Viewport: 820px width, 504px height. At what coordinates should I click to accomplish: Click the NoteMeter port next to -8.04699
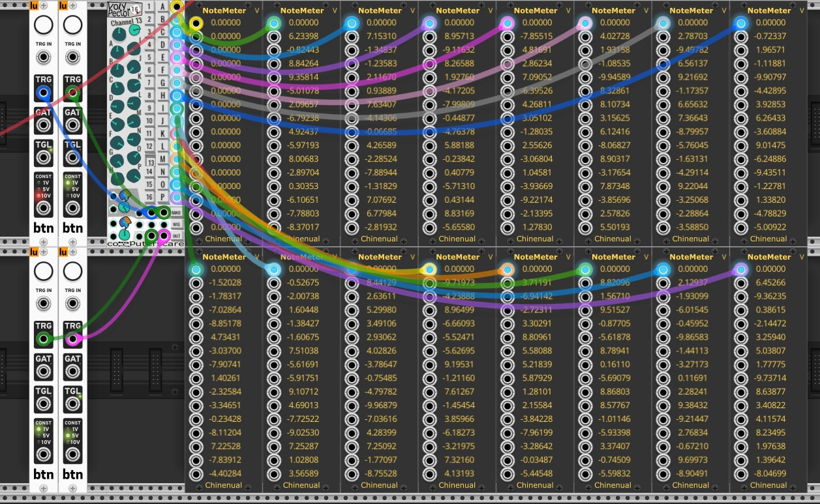(740, 474)
